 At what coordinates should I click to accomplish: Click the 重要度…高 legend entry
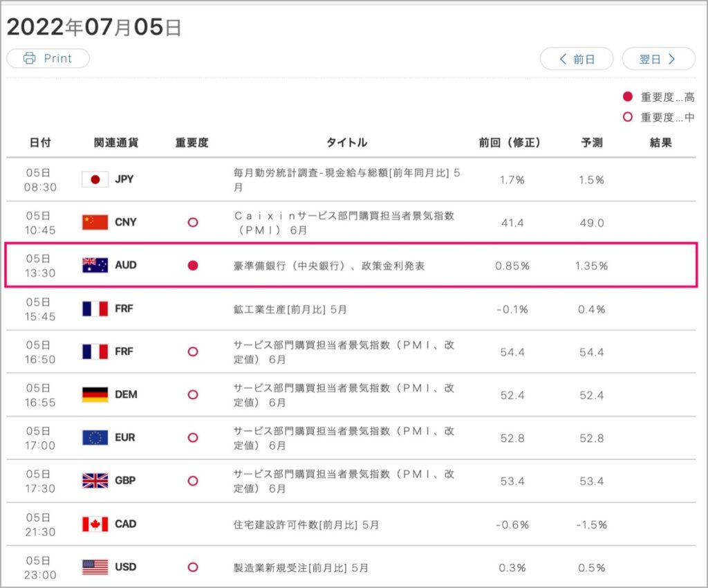(658, 97)
